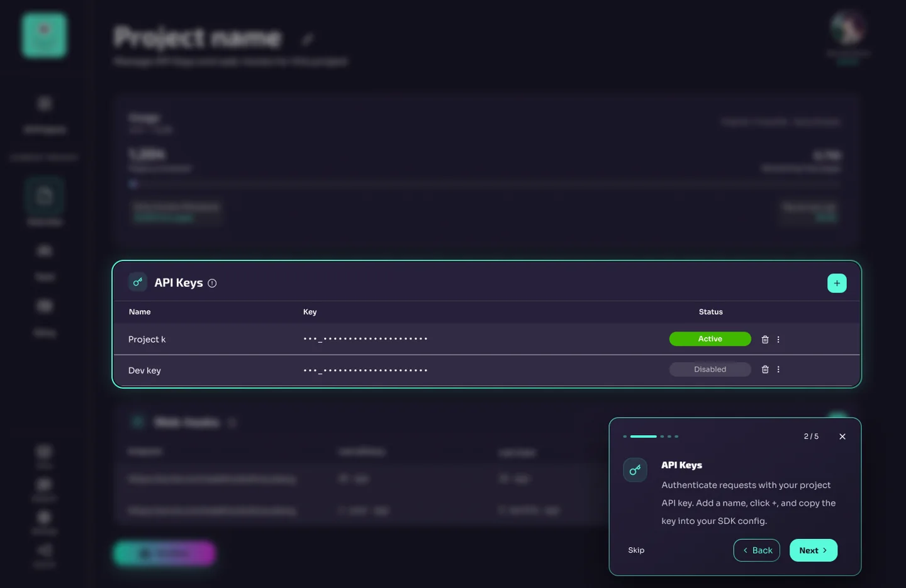
Task: Click the "Status" column header
Action: (711, 312)
